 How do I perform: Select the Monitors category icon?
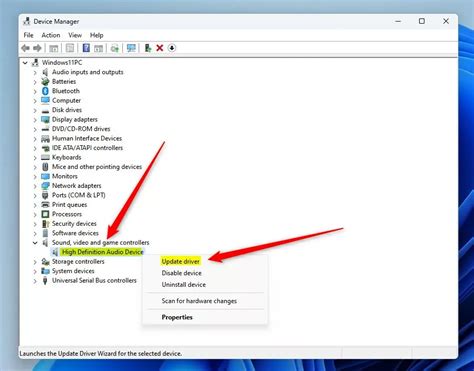tap(45, 176)
